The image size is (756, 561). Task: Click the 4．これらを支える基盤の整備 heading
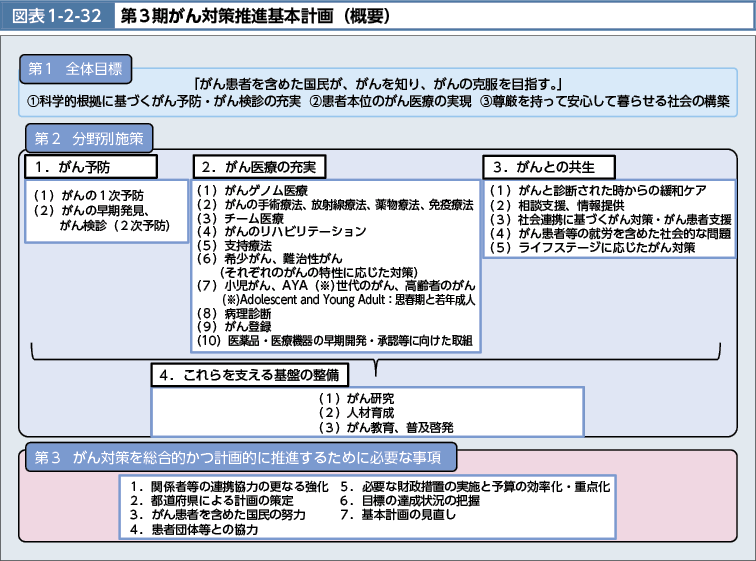pos(253,375)
